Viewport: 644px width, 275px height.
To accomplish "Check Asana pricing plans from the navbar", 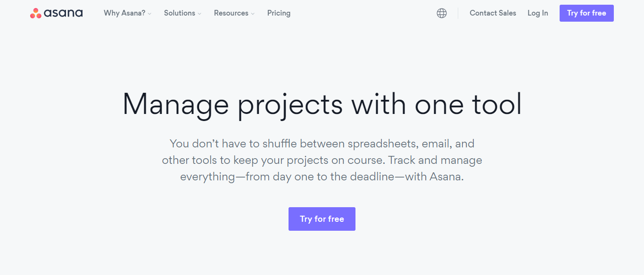I will (x=279, y=13).
